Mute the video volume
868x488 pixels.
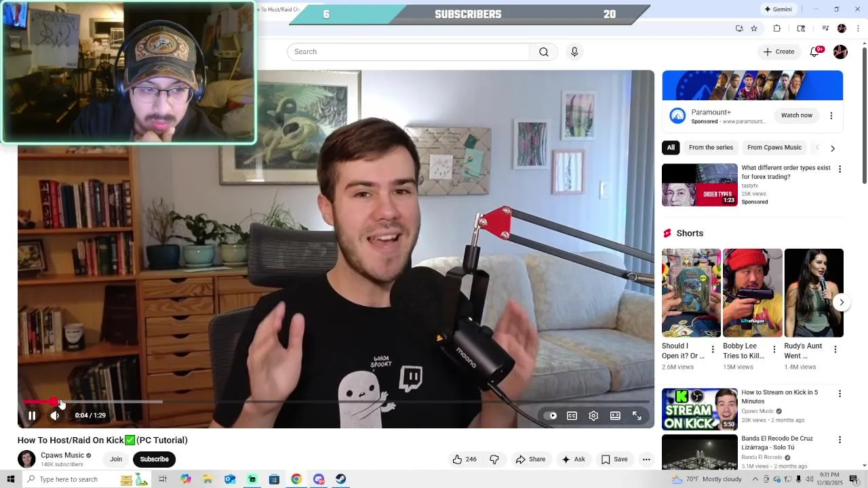(x=55, y=415)
